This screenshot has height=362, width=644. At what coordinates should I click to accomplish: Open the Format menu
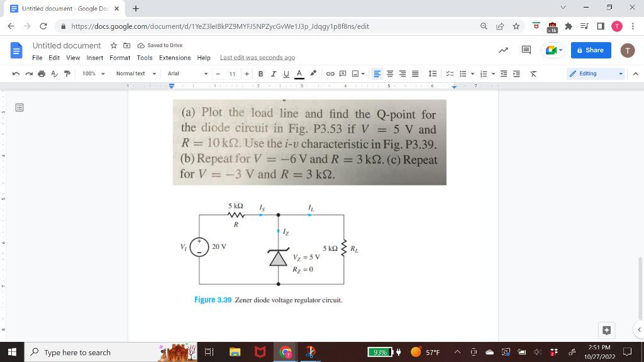[119, 57]
